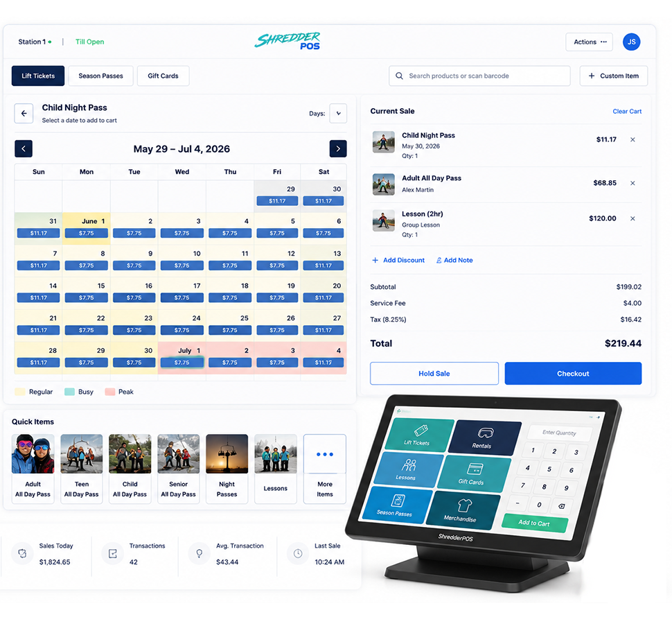Switch to Gift Cards tab
This screenshot has width=672, height=642.
point(163,76)
